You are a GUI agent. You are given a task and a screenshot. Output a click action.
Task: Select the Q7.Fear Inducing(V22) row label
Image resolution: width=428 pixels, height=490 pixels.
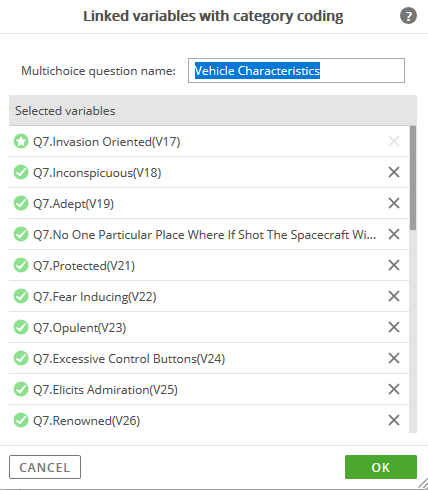(x=95, y=297)
